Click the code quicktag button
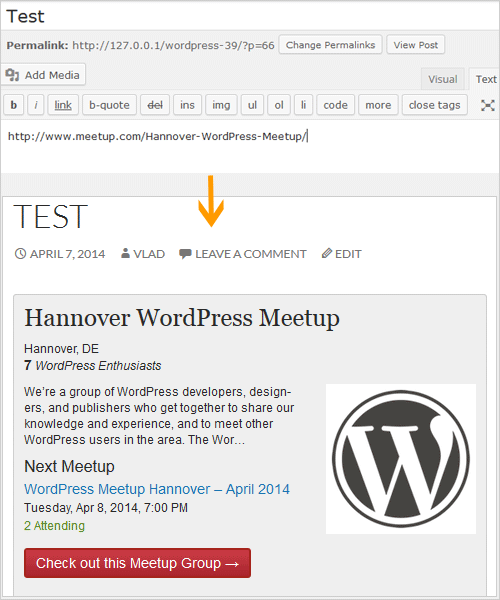Image resolution: width=500 pixels, height=600 pixels. click(x=336, y=105)
